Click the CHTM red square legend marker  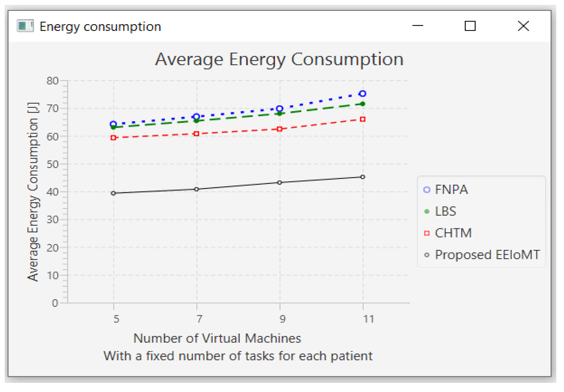427,233
